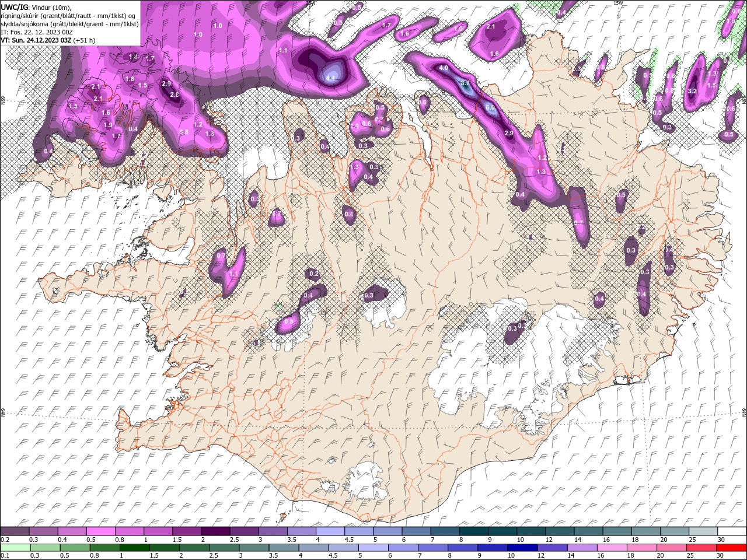The width and height of the screenshot is (747, 560).
Task: Click the '0.2' label starting the snow legend
Action: [4, 540]
